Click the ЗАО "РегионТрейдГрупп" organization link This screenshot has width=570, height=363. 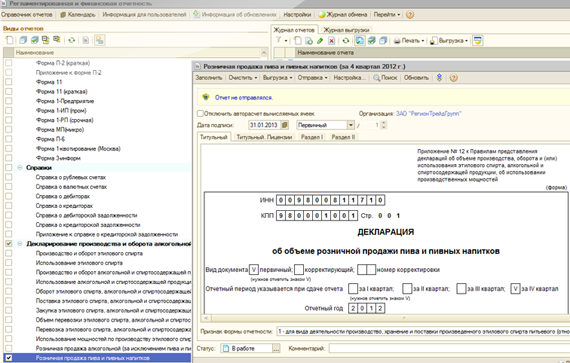point(429,114)
